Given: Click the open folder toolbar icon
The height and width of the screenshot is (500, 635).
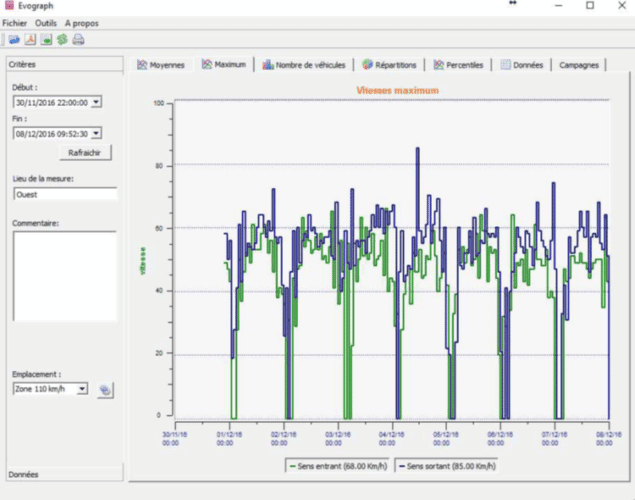Looking at the screenshot, I should [14, 40].
